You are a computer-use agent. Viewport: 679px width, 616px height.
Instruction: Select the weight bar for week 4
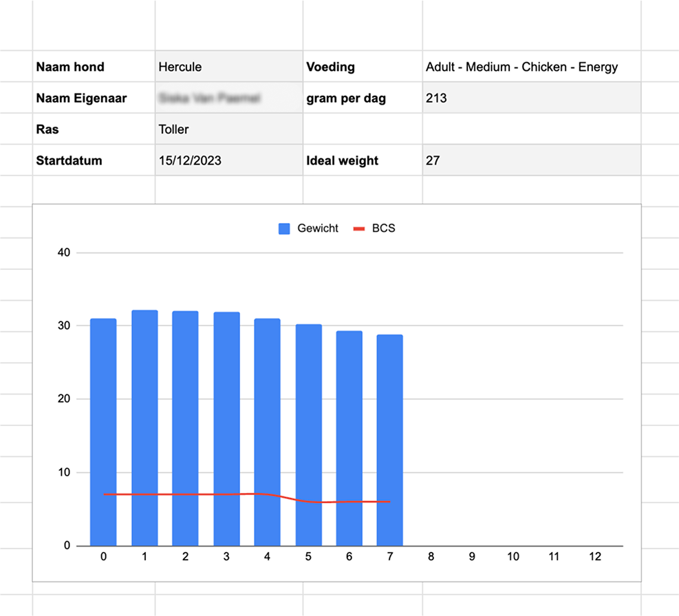(267, 432)
